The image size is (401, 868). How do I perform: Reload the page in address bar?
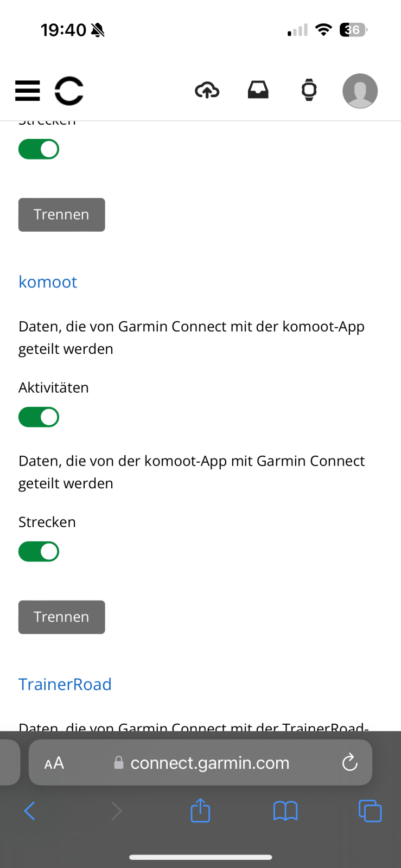350,763
